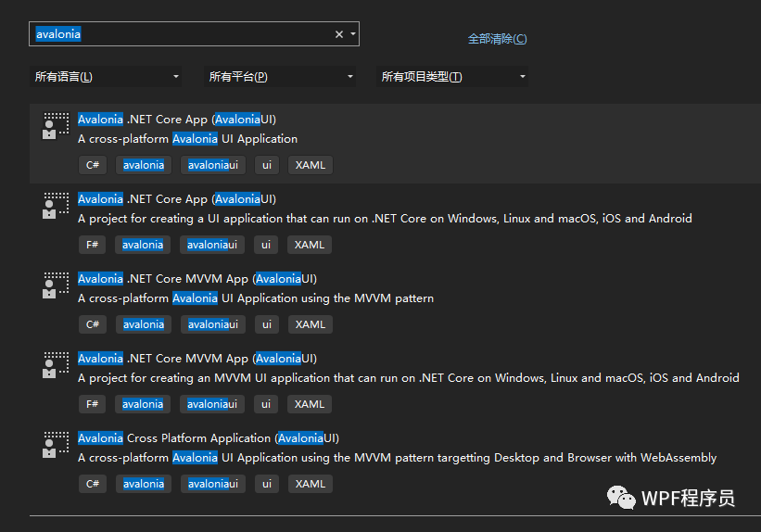Click the avaloniaui tag of the F# .NET Core App
The height and width of the screenshot is (532, 761).
(x=212, y=245)
